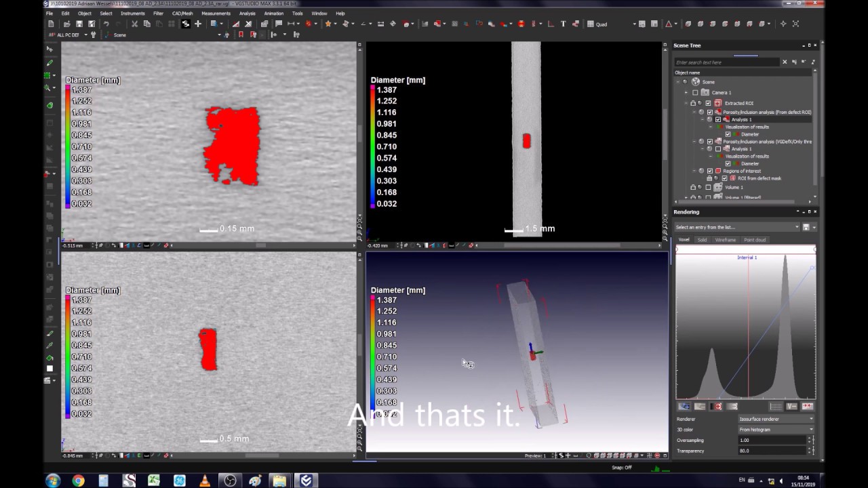Switch to the Wireframe rendering tab
Image resolution: width=868 pixels, height=488 pixels.
tap(725, 240)
